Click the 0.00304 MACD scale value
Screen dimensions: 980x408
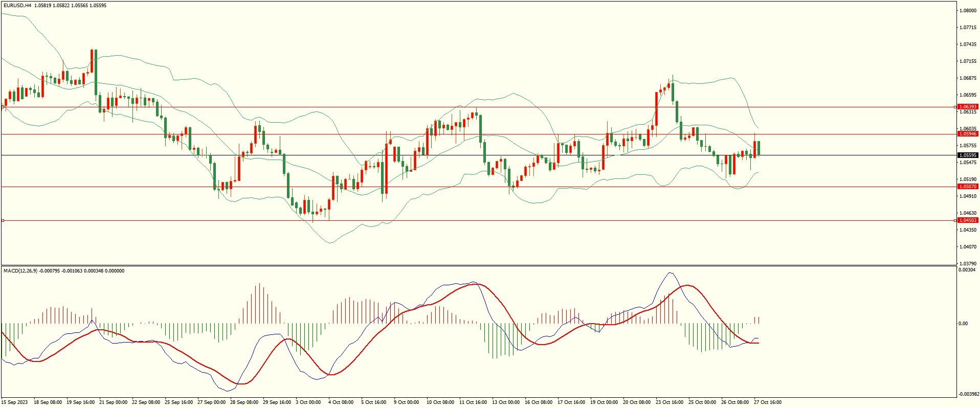[x=967, y=270]
